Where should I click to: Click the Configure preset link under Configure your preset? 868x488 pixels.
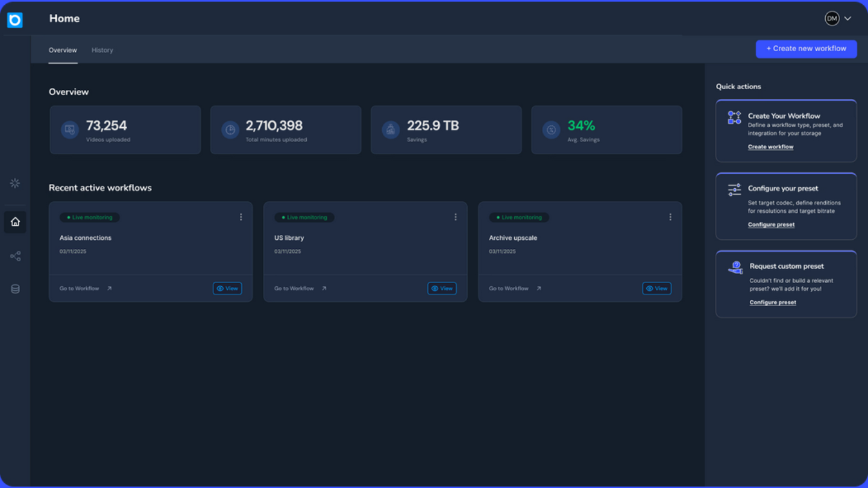click(x=771, y=225)
